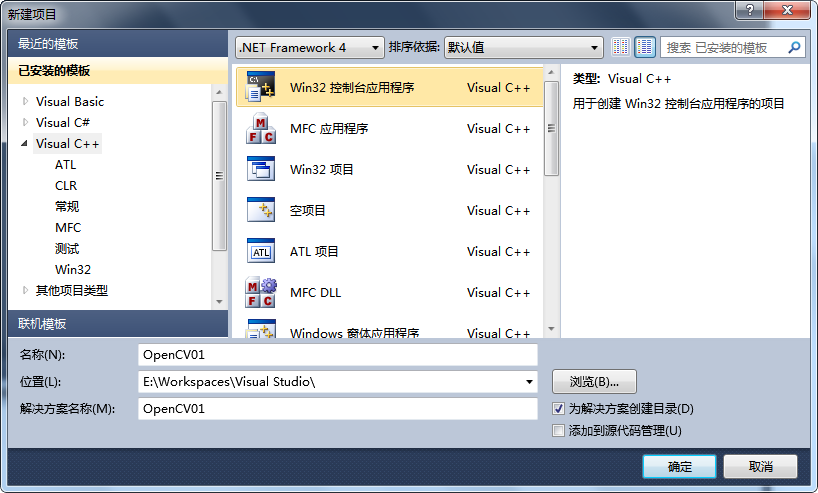The width and height of the screenshot is (818, 493).
Task: Click the template list scrollbar thumb
Action: coord(551,128)
